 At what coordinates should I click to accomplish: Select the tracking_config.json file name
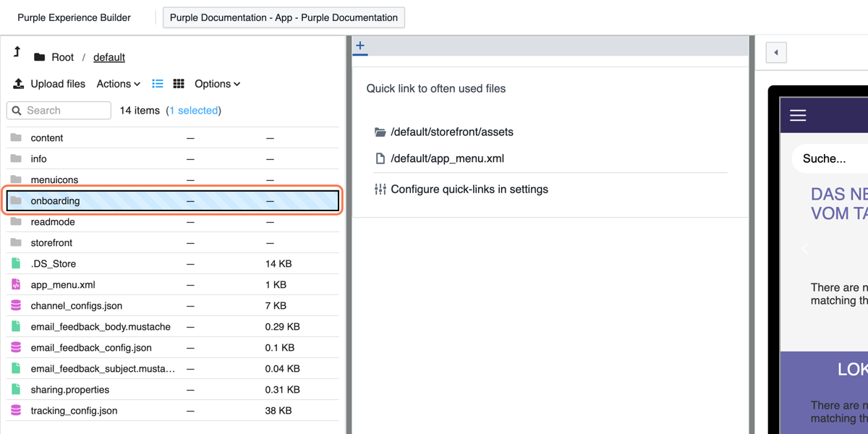74,411
